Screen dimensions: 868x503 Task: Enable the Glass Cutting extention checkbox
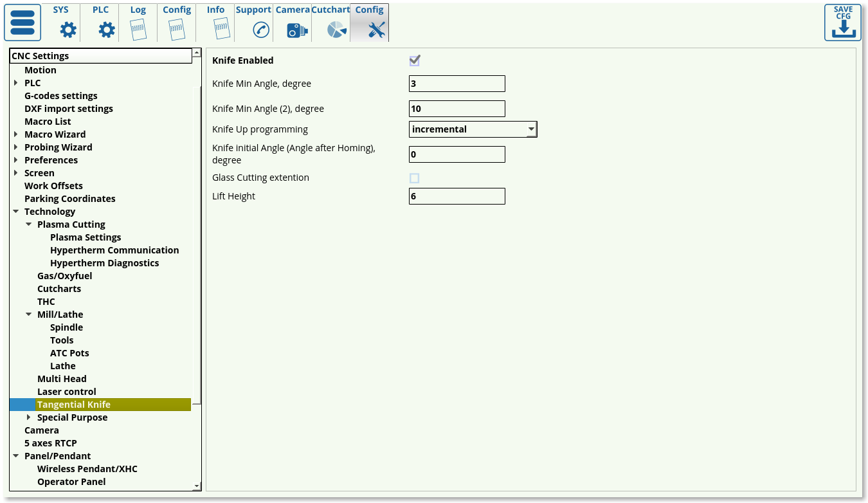click(x=415, y=178)
